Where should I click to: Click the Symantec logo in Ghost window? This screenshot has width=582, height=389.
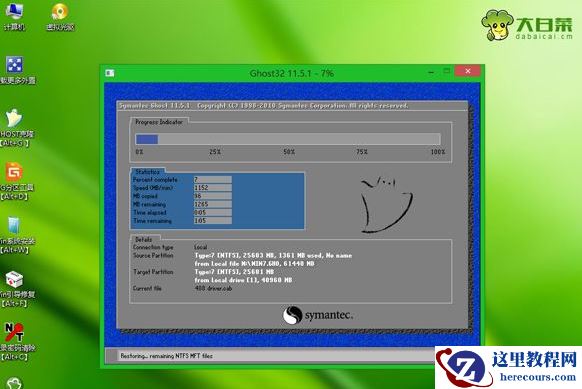pos(318,315)
